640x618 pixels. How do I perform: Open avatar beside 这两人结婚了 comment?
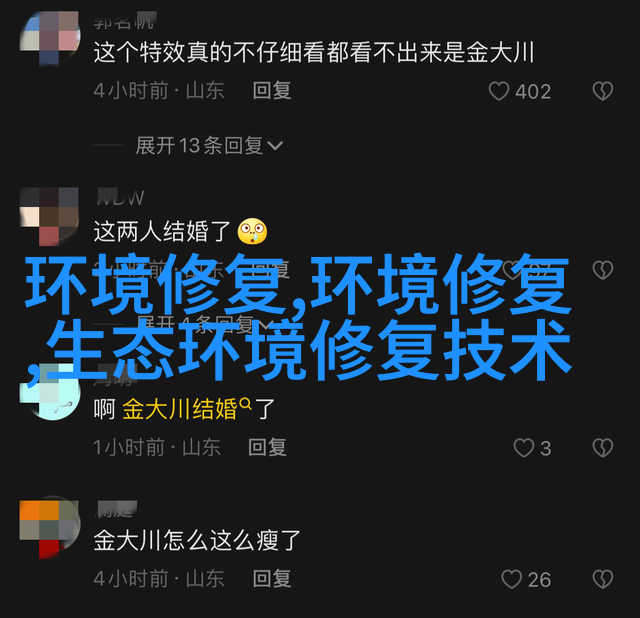coord(50,216)
